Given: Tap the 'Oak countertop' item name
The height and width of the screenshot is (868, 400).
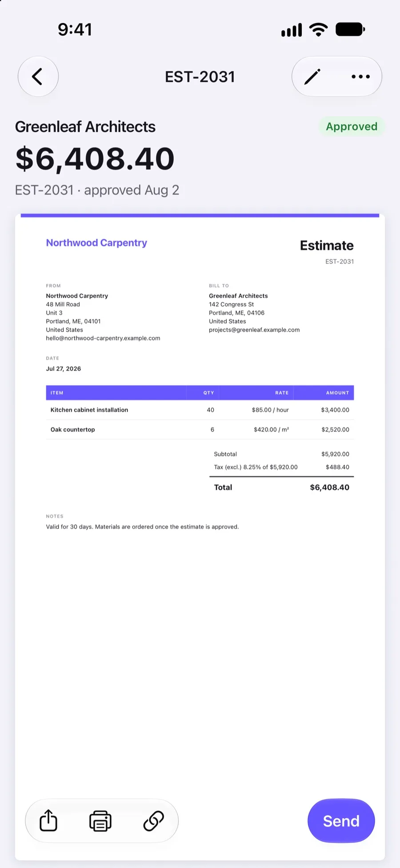Looking at the screenshot, I should 73,430.
